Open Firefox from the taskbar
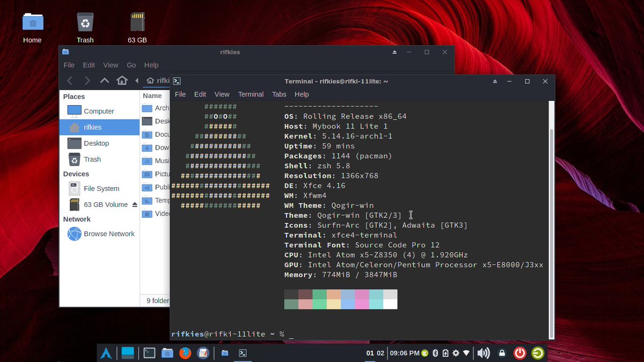This screenshot has width=644, height=362. click(x=185, y=353)
